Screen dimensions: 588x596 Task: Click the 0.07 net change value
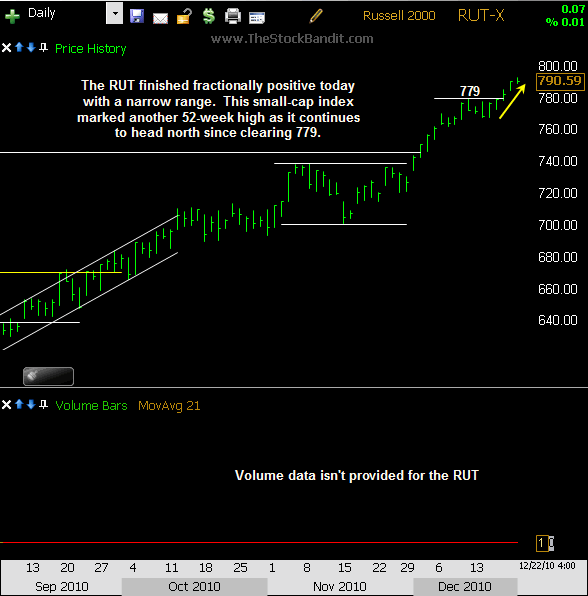(x=573, y=9)
